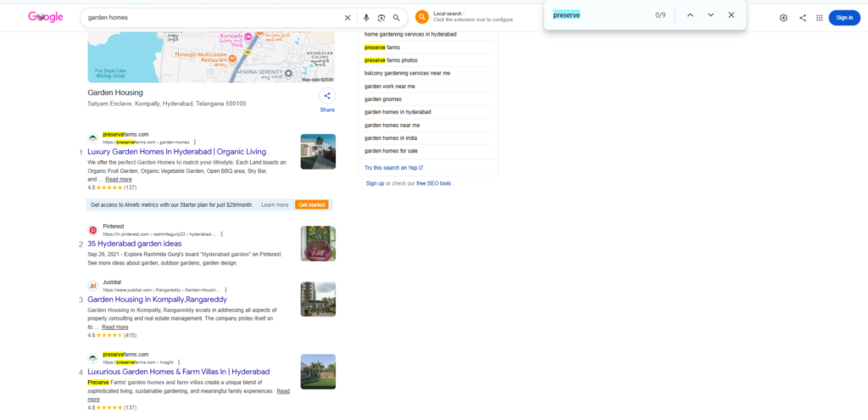Clear the search box with the X icon
Viewport: 868px width, 420px height.
coord(347,17)
